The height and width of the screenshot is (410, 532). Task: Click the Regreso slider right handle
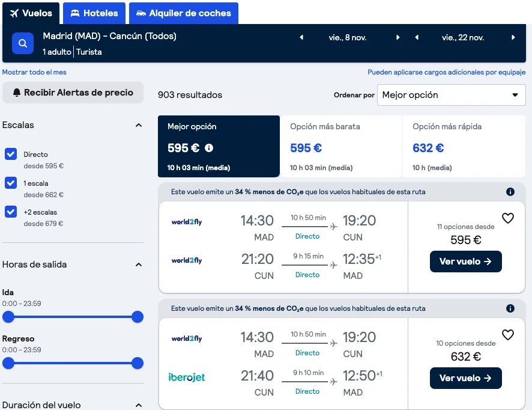pos(138,363)
